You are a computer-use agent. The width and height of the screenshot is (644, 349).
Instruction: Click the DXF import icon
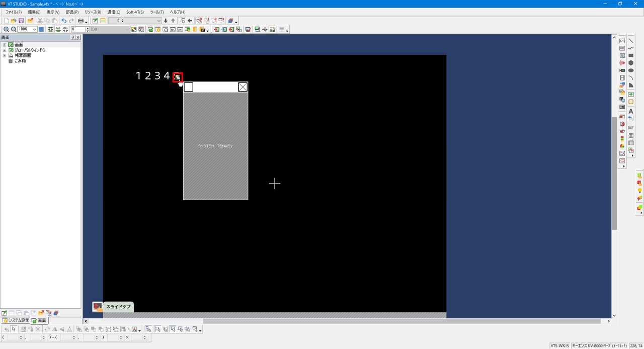tap(631, 128)
